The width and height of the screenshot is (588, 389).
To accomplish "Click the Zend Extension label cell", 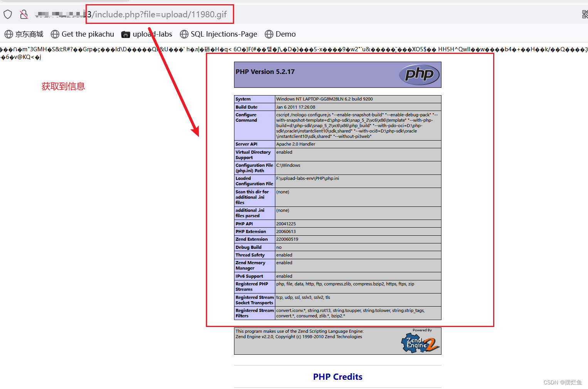I will tap(254, 239).
